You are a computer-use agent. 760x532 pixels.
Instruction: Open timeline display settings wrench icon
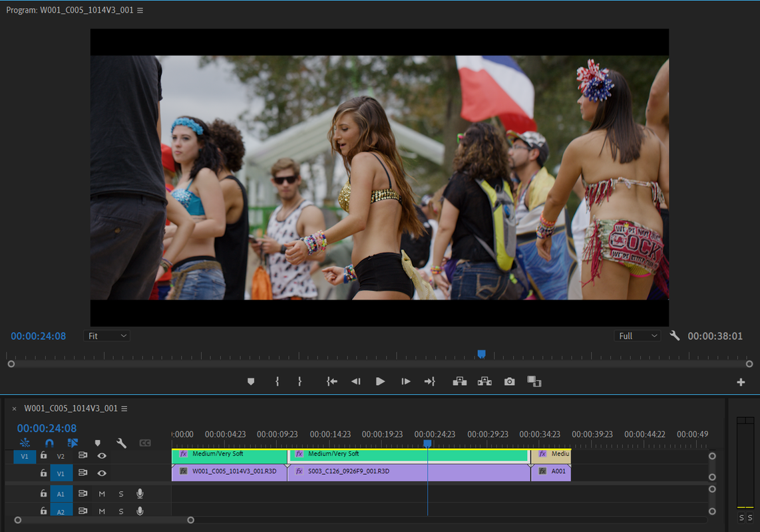(121, 443)
